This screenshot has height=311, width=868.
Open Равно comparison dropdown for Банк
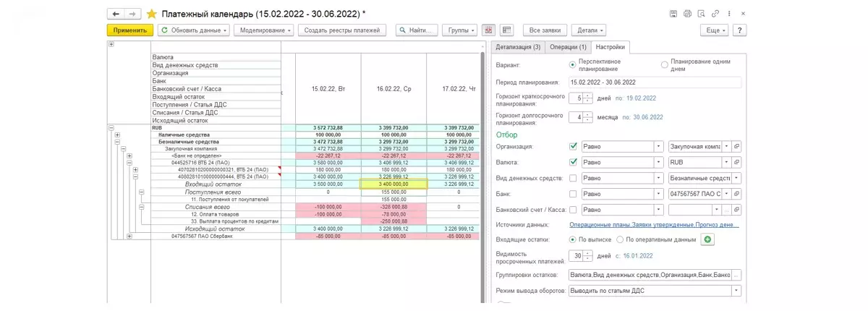(x=658, y=194)
